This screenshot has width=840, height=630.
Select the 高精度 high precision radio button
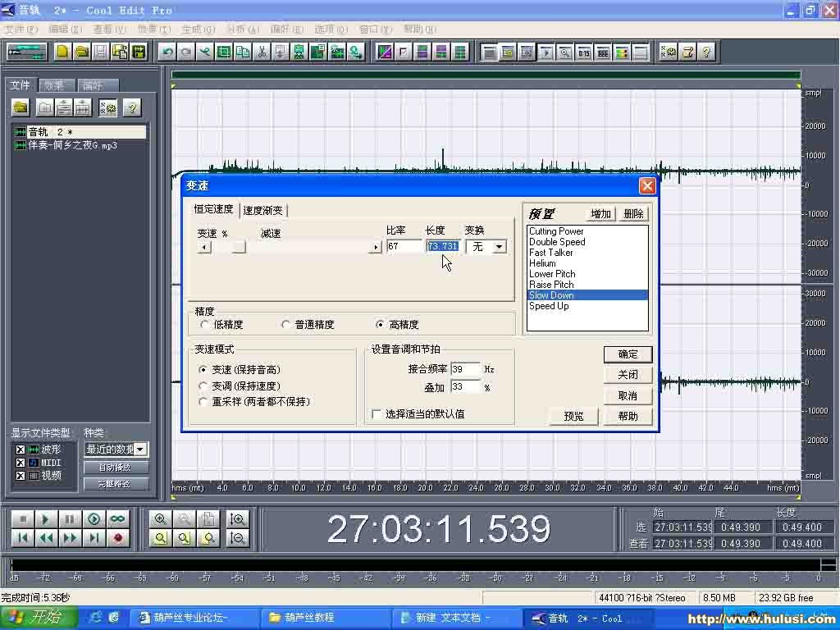(380, 325)
